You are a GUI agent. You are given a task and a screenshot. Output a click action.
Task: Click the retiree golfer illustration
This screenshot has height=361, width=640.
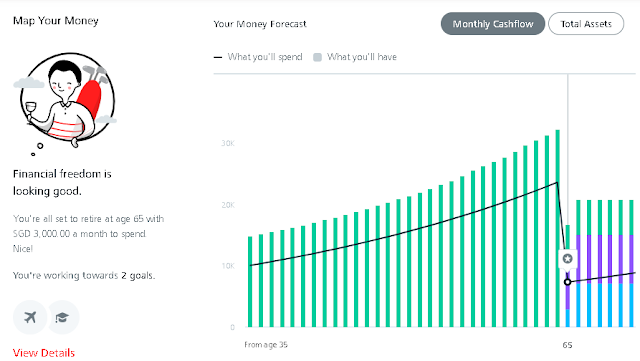[67, 100]
